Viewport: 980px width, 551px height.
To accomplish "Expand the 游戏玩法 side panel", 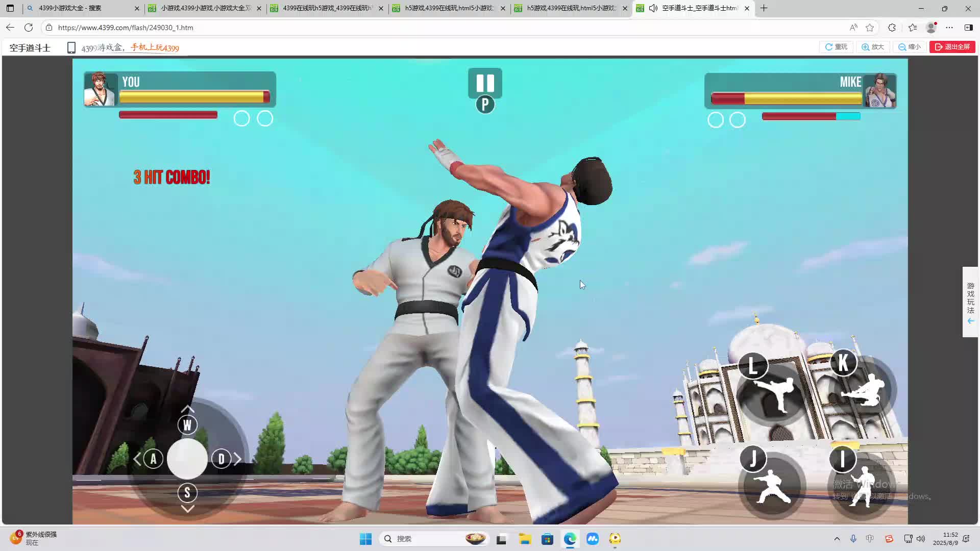I will (x=970, y=302).
